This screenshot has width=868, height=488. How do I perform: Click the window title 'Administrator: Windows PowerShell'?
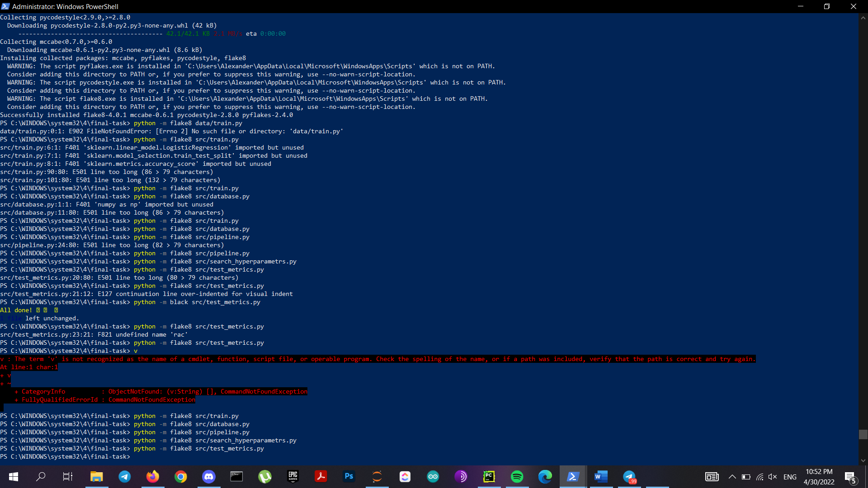65,6
